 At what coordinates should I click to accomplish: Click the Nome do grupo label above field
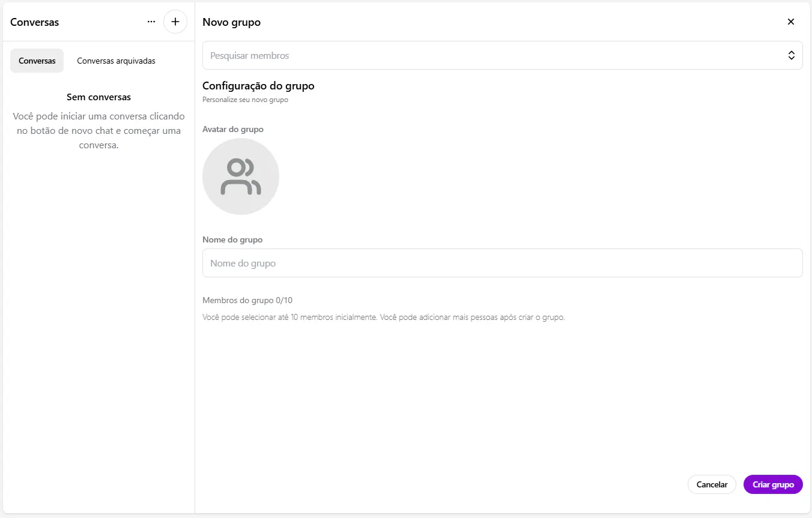coord(232,239)
